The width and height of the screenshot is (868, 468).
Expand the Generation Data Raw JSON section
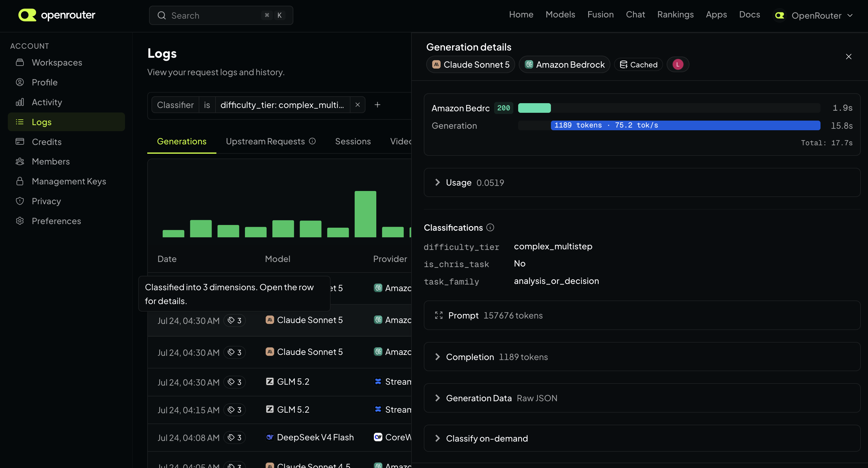click(x=642, y=398)
